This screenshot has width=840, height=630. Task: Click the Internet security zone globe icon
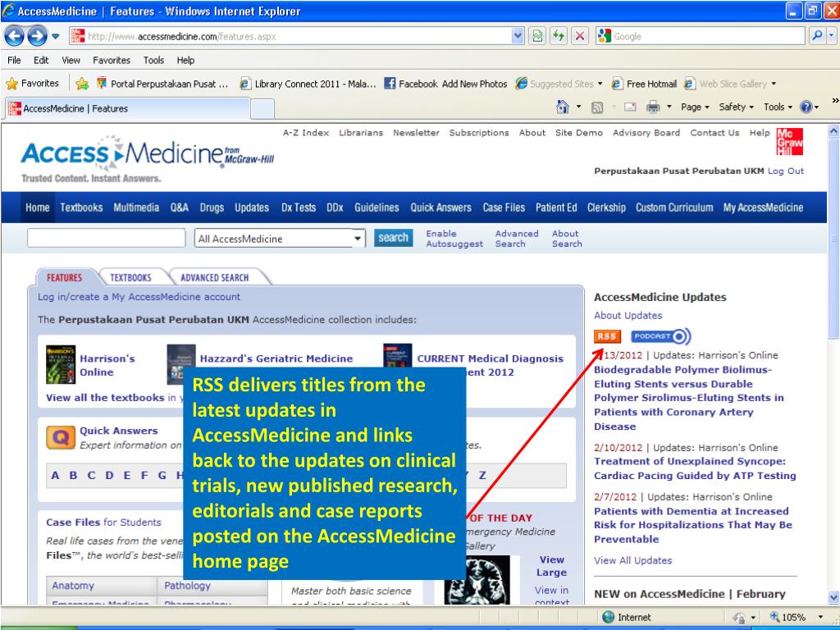608,617
